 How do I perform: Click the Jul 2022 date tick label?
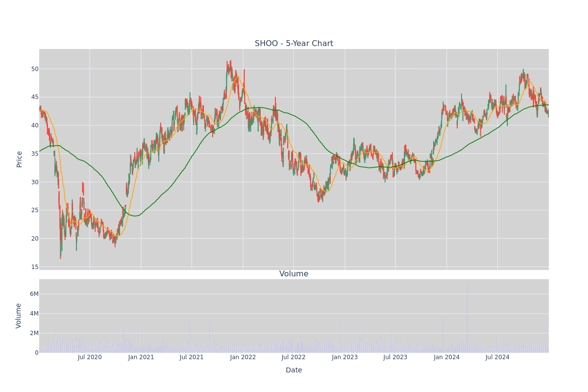294,357
